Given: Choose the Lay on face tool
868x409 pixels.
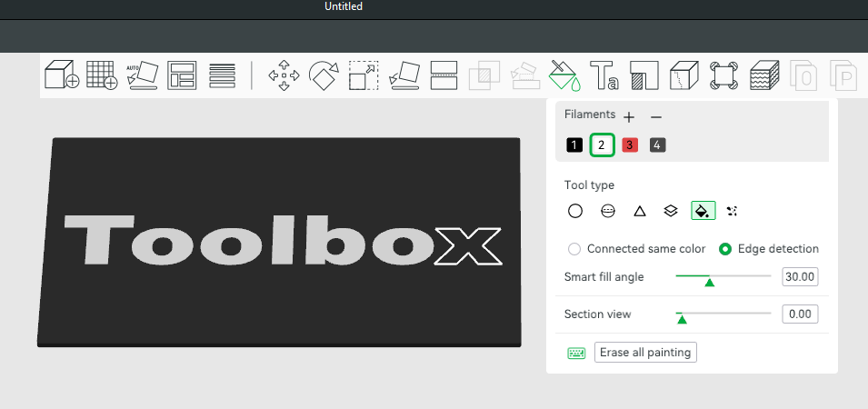Looking at the screenshot, I should pyautogui.click(x=404, y=75).
